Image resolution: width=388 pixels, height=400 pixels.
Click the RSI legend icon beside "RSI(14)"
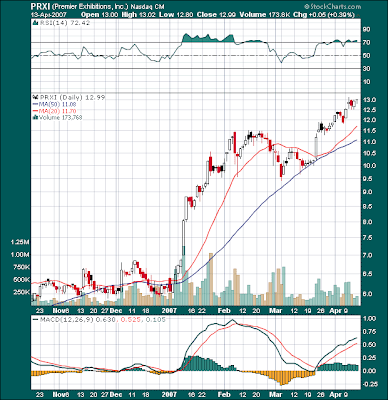click(34, 23)
